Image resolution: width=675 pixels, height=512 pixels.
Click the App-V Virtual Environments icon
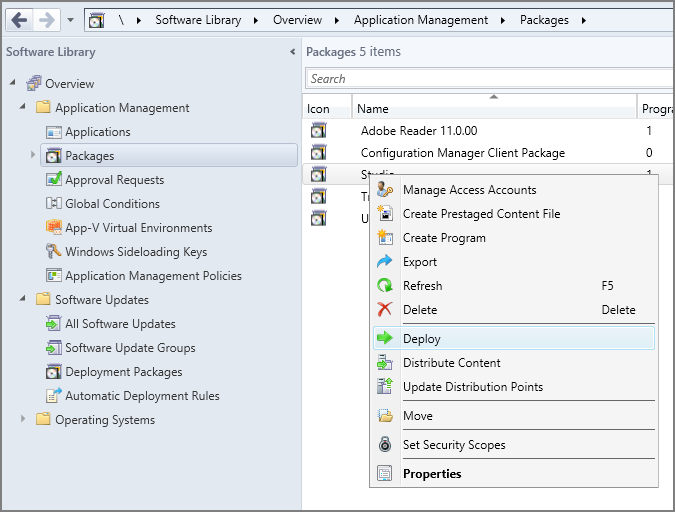55,228
